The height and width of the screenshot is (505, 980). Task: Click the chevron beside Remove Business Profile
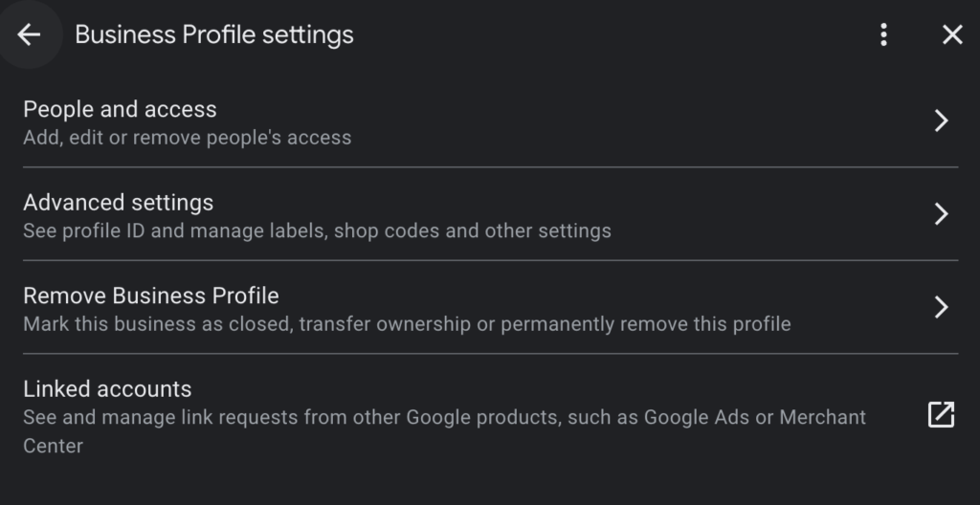tap(942, 307)
